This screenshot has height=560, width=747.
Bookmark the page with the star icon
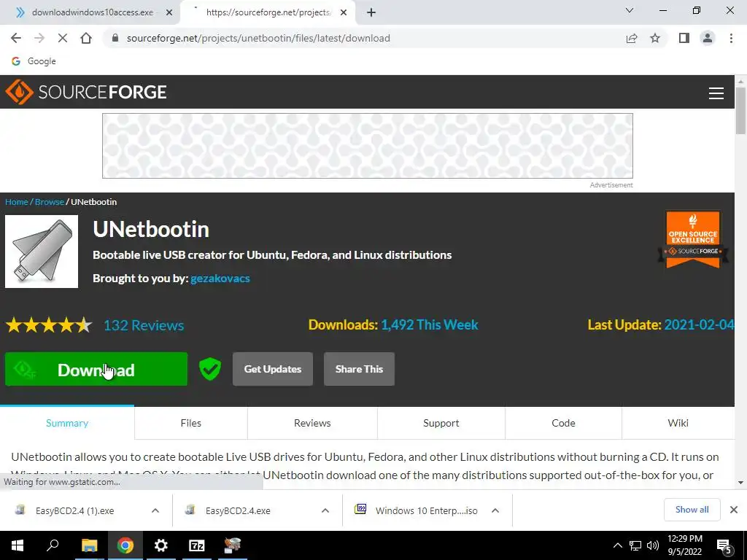[x=655, y=38]
